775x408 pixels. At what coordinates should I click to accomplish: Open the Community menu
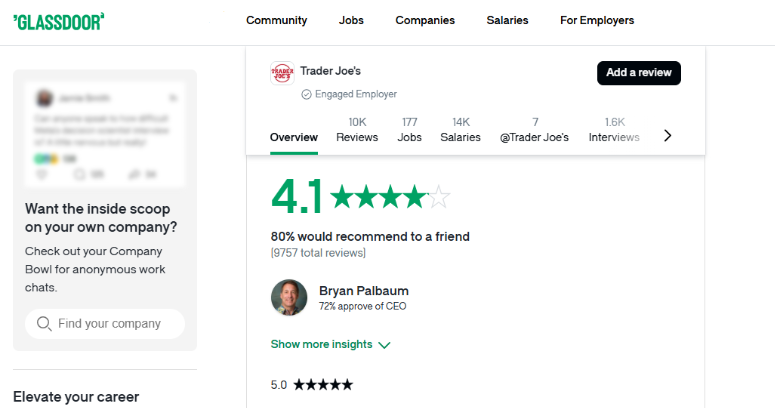click(x=276, y=20)
